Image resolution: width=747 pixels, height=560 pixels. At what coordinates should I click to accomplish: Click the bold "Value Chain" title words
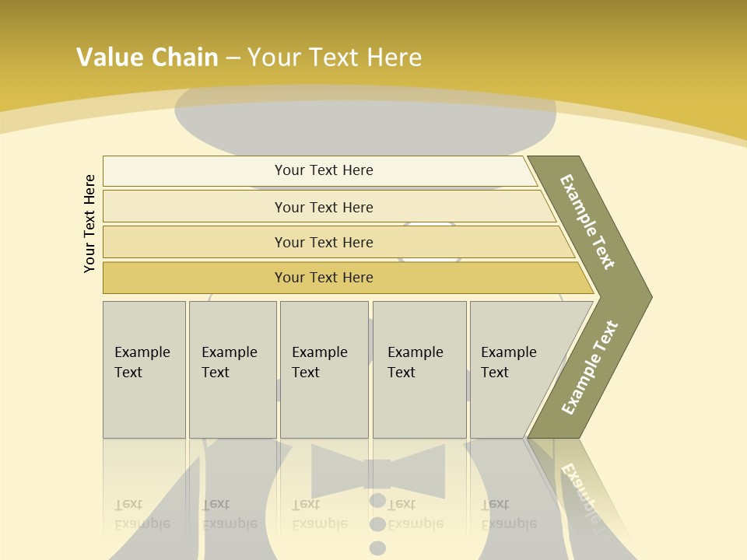click(x=147, y=57)
